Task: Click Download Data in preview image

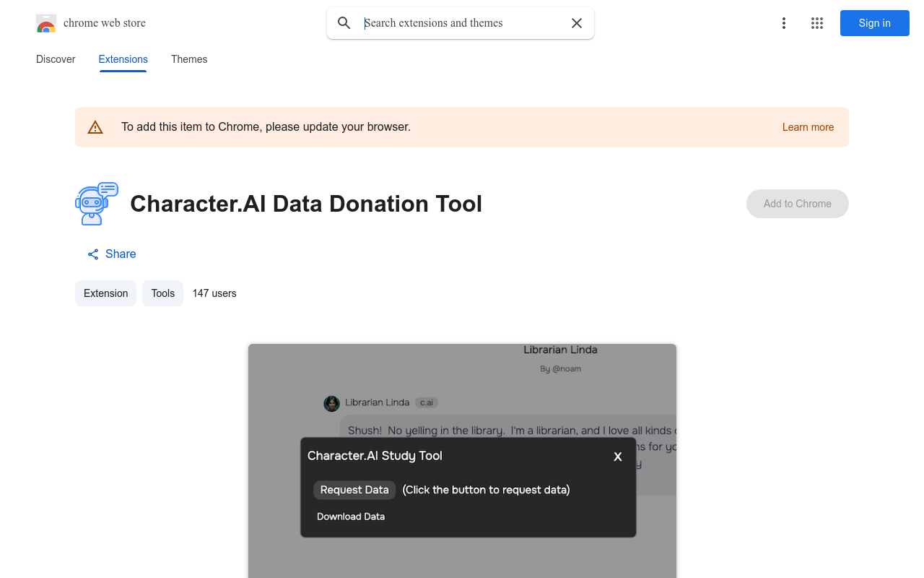Action: click(351, 517)
